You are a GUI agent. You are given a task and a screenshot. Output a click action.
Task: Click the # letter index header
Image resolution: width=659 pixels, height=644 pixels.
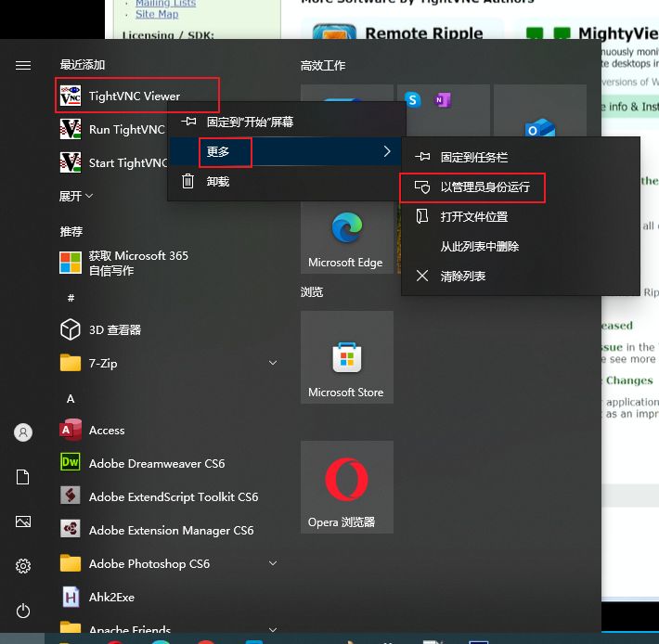[71, 298]
